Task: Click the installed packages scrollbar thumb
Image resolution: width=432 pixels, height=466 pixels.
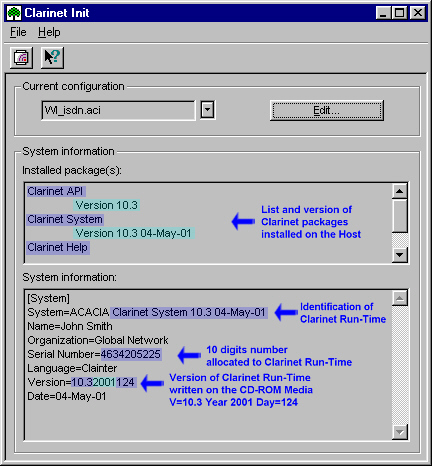Action: (x=399, y=216)
